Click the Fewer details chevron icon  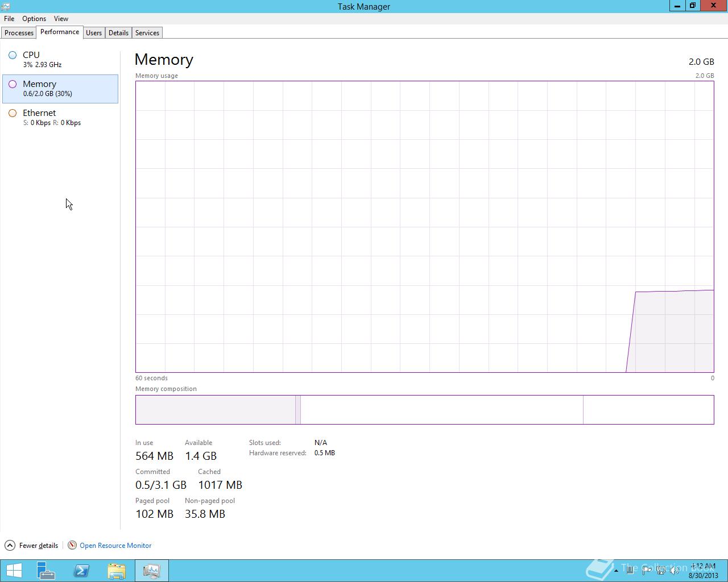click(10, 546)
